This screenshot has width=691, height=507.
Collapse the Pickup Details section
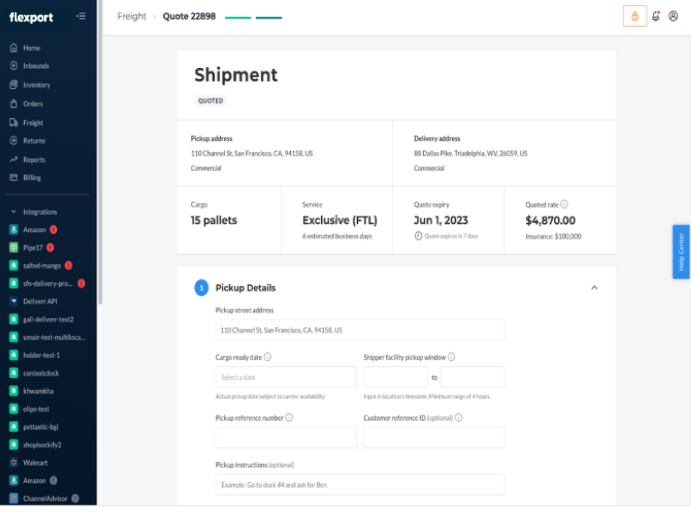(594, 287)
